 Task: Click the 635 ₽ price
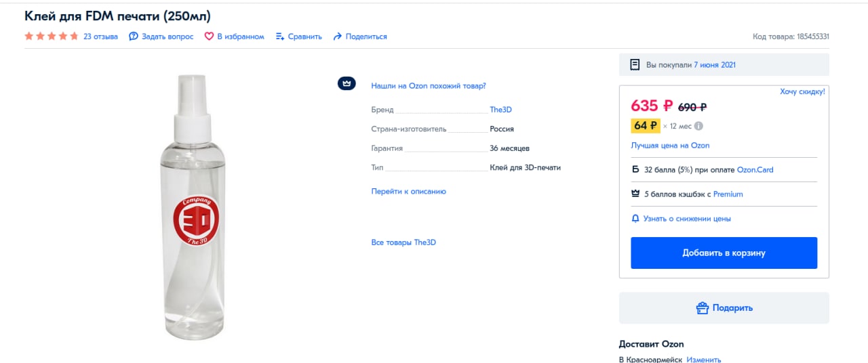pyautogui.click(x=652, y=106)
